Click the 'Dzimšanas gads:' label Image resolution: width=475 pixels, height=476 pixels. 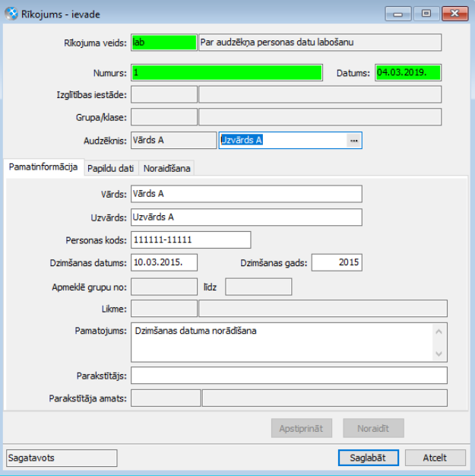274,263
